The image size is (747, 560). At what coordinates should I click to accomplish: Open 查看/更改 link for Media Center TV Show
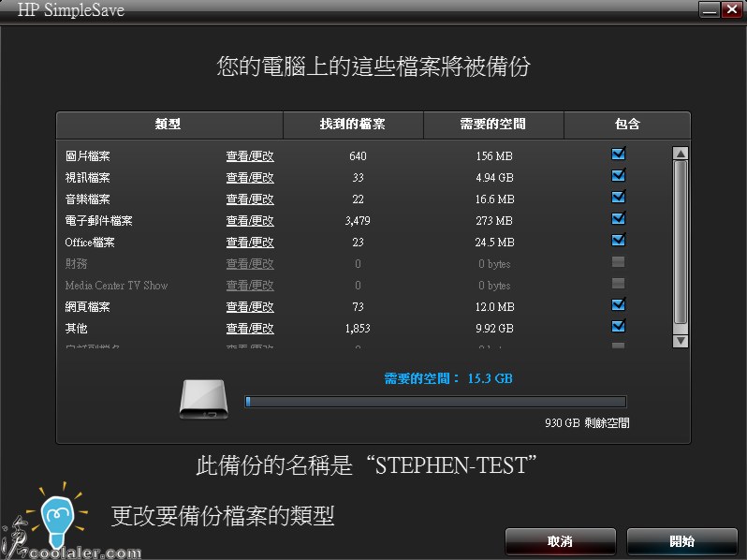click(250, 285)
